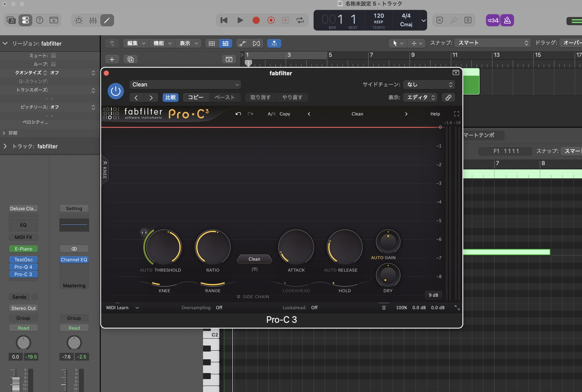Open the Clean compression style button

[x=254, y=259]
